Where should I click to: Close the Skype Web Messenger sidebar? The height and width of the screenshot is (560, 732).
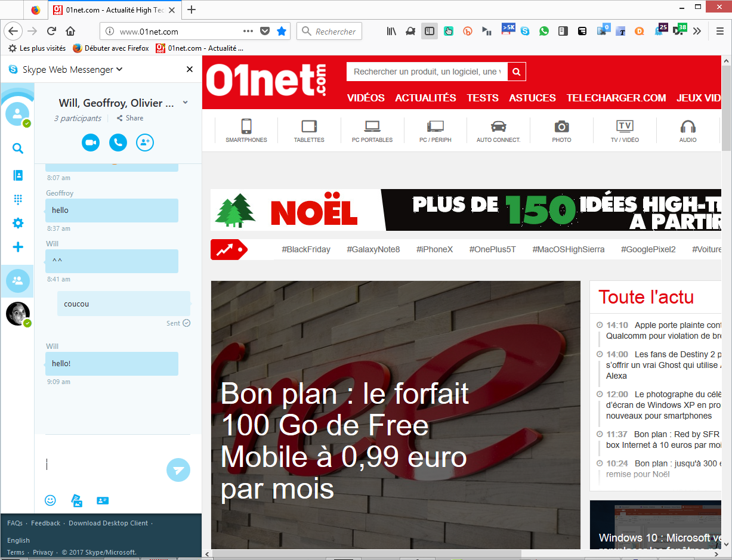(190, 69)
